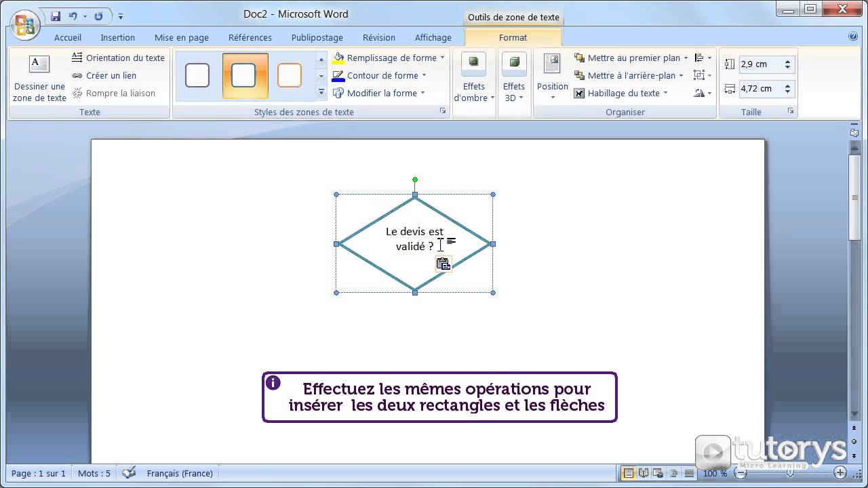Choose the orange-outline text box style
868x488 pixels.
pyautogui.click(x=290, y=75)
